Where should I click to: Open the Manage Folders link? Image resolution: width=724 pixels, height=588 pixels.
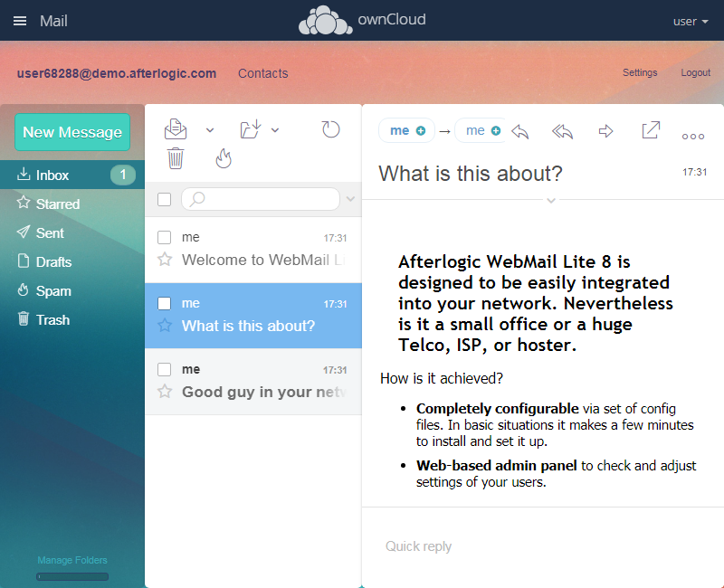[x=72, y=560]
